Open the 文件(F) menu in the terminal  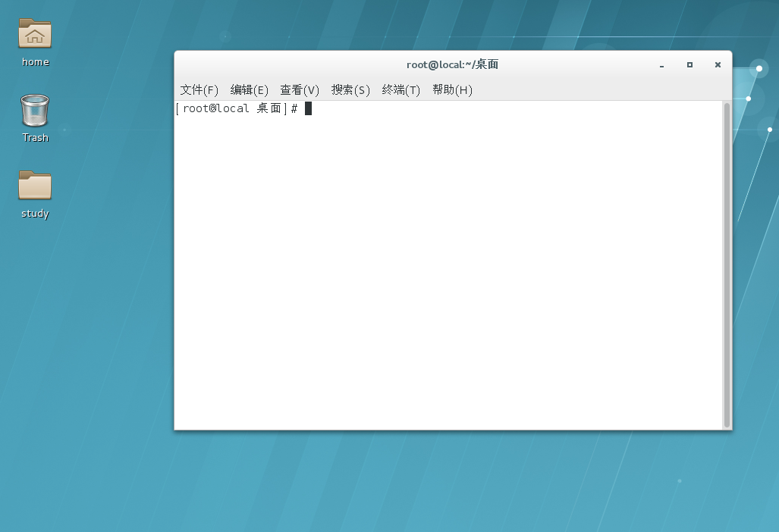(x=198, y=89)
